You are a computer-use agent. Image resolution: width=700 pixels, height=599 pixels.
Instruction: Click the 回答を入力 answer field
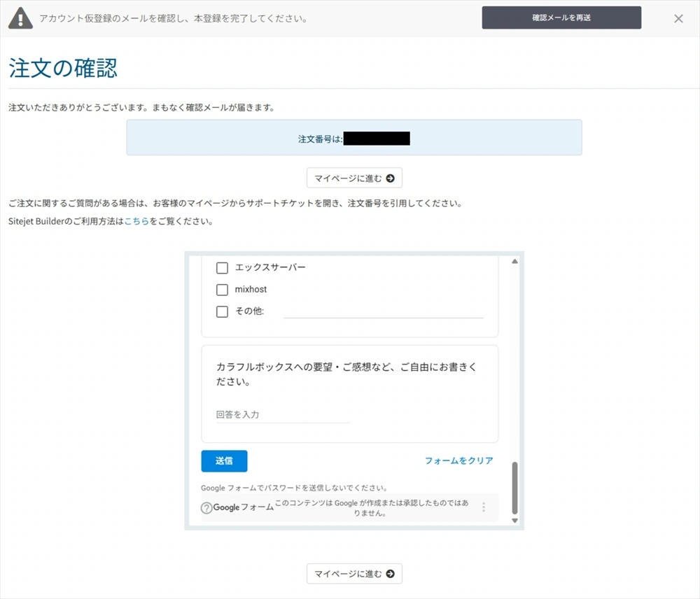click(x=280, y=414)
